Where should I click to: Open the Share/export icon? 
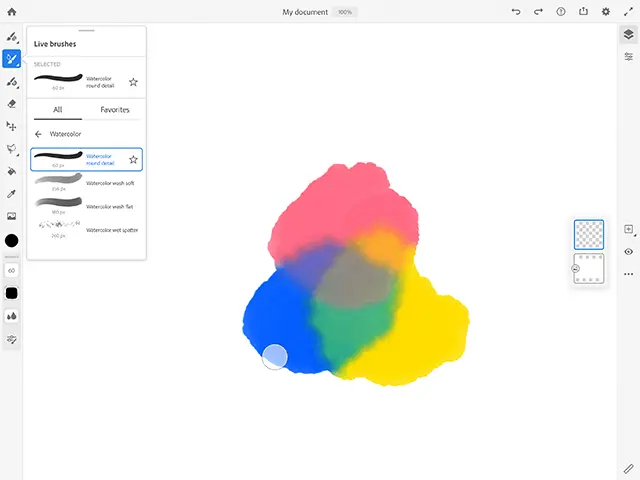pyautogui.click(x=583, y=12)
